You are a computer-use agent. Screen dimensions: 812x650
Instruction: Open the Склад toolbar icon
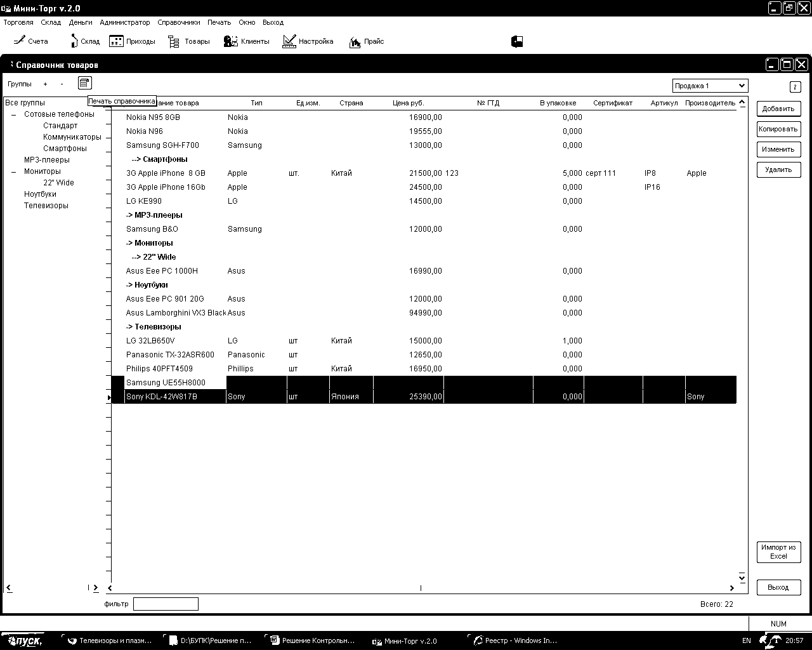coord(84,41)
